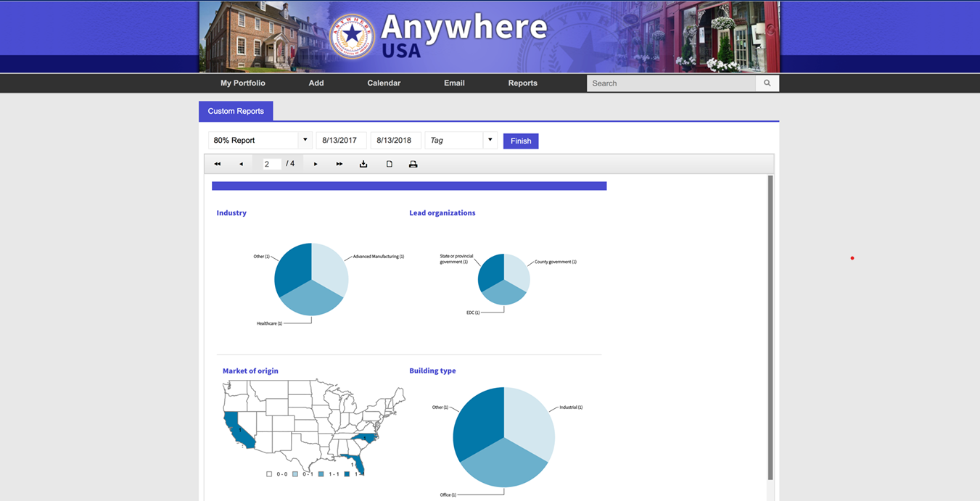The width and height of the screenshot is (980, 501).
Task: Go to the previous report page
Action: [x=241, y=164]
